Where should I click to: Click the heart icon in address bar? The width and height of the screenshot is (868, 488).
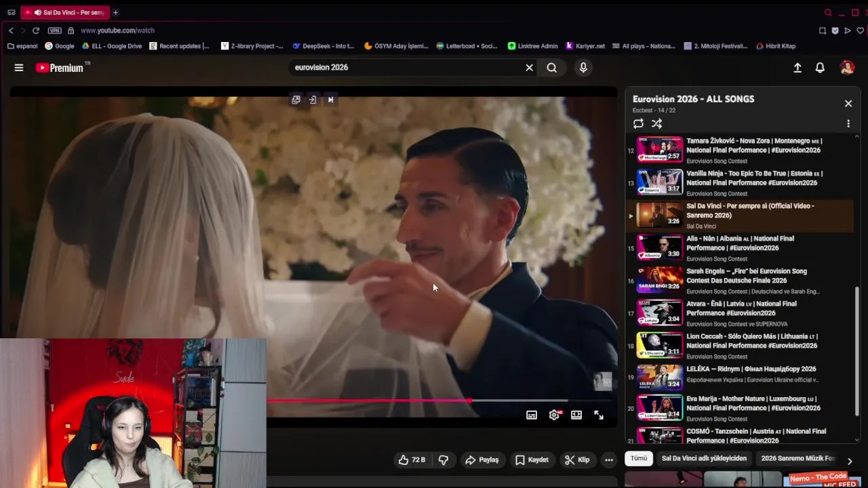(860, 30)
